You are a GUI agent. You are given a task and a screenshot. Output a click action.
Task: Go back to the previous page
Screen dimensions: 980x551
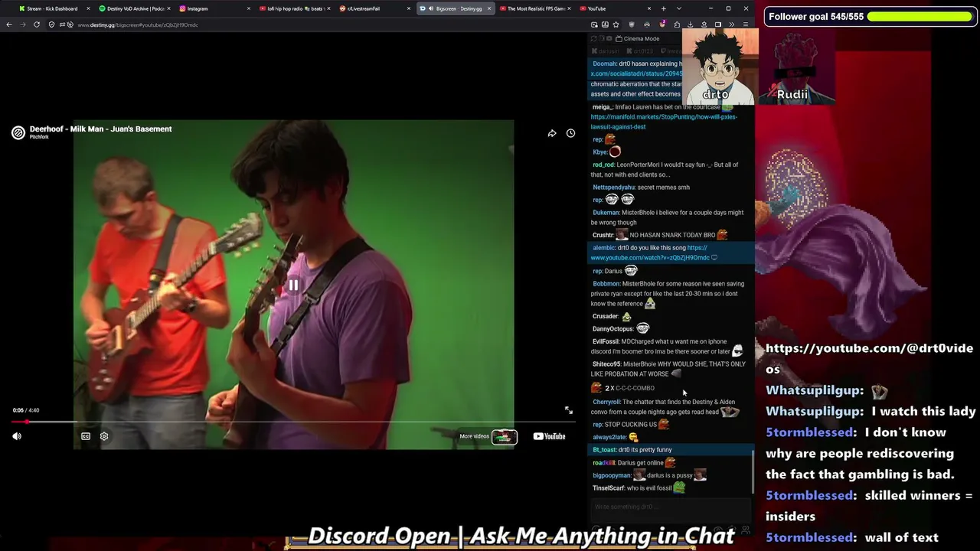tap(9, 24)
